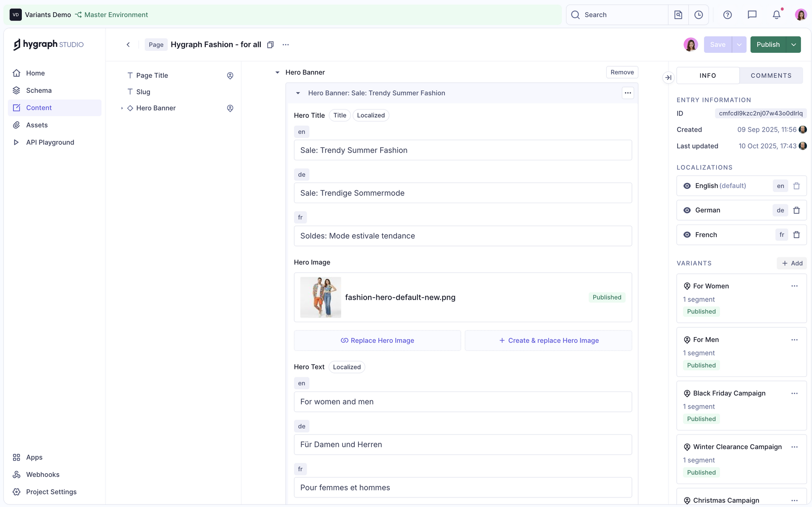Click Add to create a new variant
The height and width of the screenshot is (507, 812).
tap(791, 263)
